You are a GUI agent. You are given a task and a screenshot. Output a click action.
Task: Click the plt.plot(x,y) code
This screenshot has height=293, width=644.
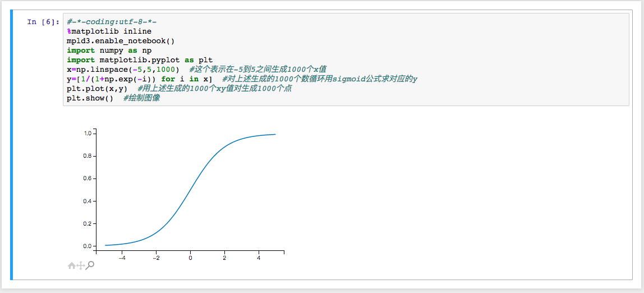97,89
